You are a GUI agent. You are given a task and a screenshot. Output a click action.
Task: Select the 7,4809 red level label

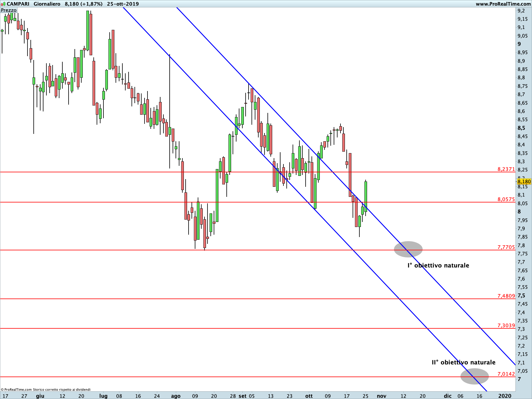[x=506, y=296]
